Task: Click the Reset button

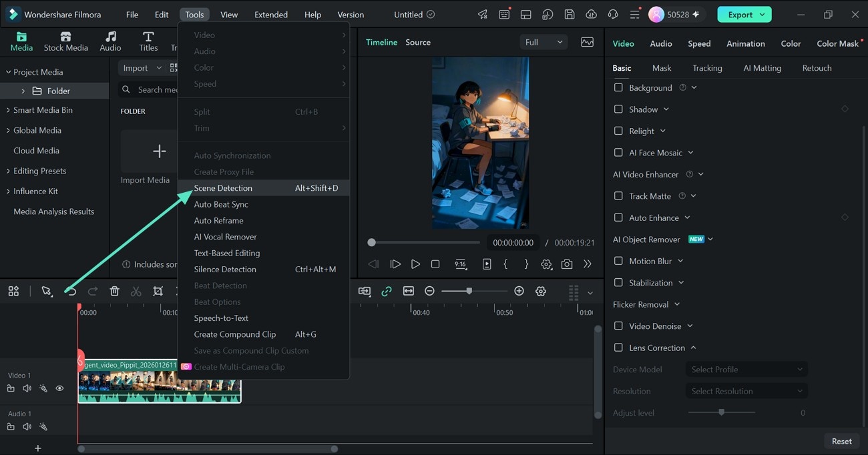Action: point(841,441)
